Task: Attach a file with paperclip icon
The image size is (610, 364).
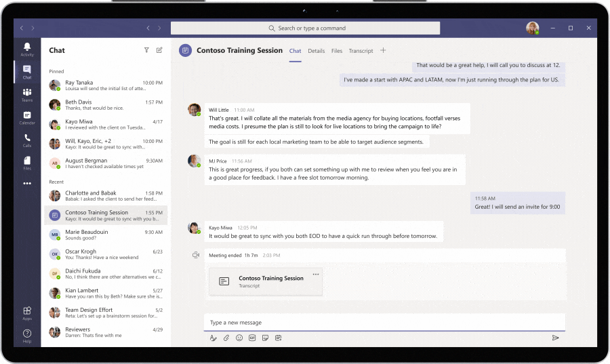Action: 226,338
